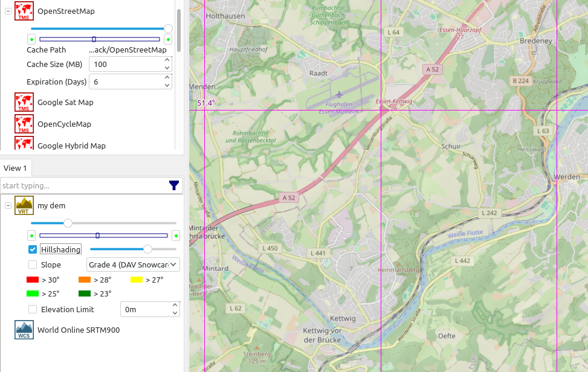Enable the Elevation Limit checkbox
Viewport: 588px width, 372px height.
point(33,310)
